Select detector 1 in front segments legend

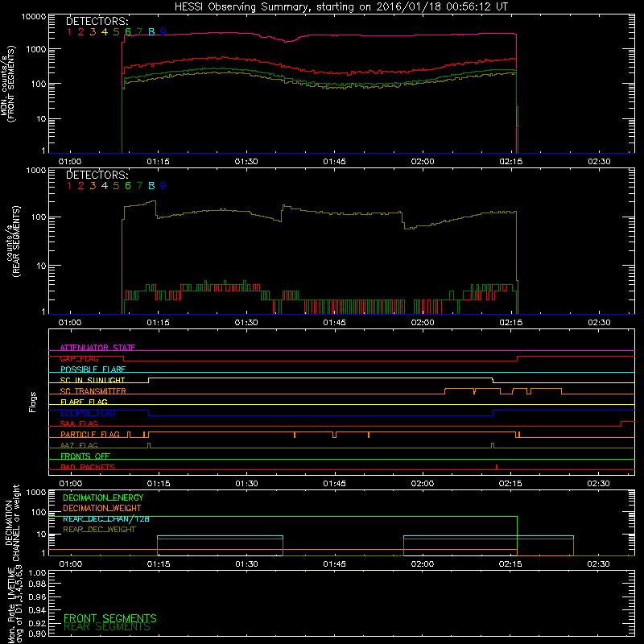coord(69,31)
